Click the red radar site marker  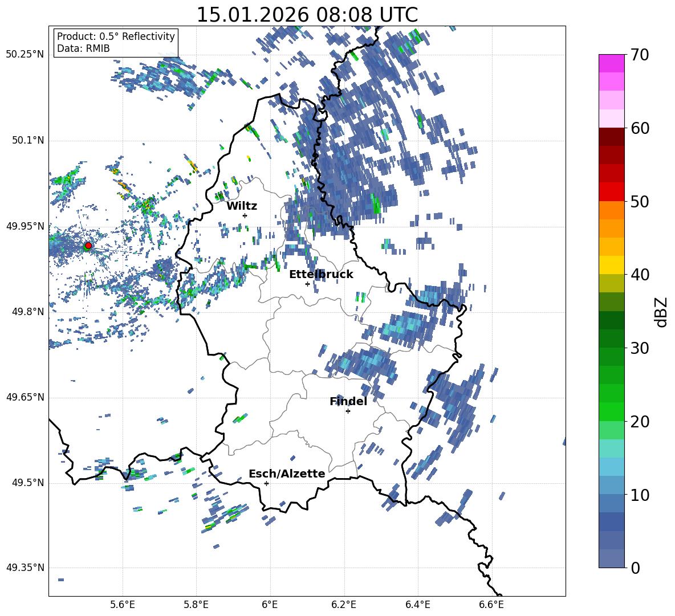pos(88,246)
